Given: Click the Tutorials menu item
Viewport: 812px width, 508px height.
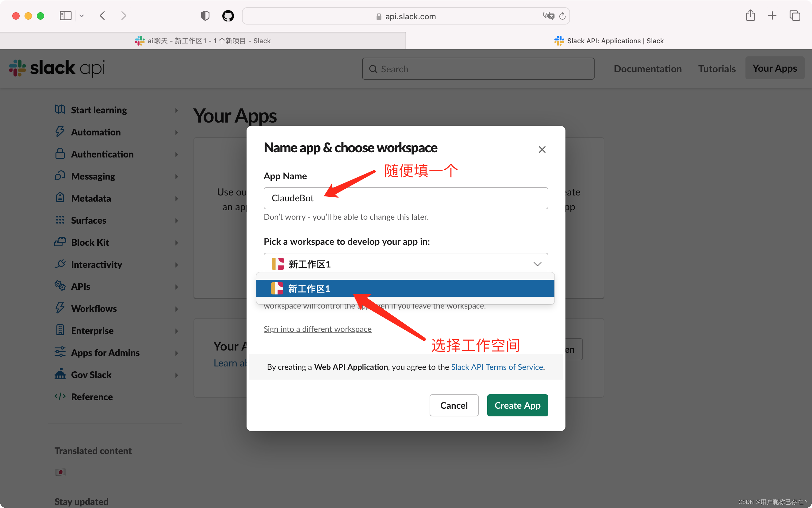Looking at the screenshot, I should click(x=717, y=68).
